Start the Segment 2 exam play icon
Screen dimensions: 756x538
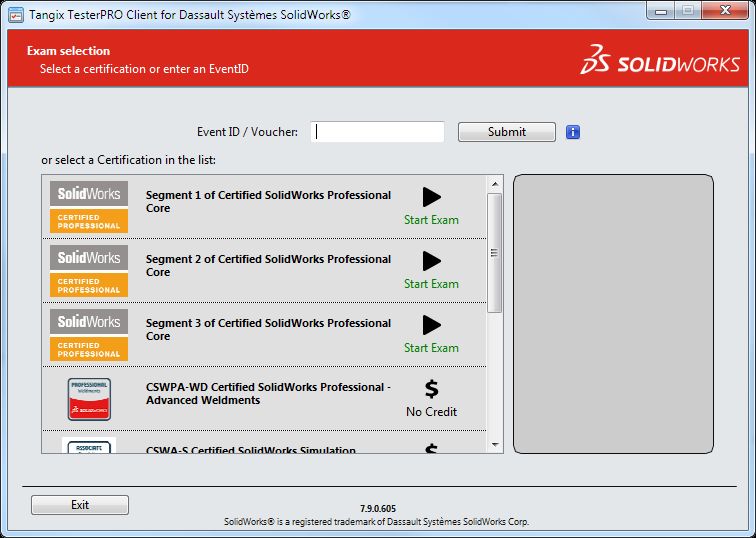click(432, 261)
